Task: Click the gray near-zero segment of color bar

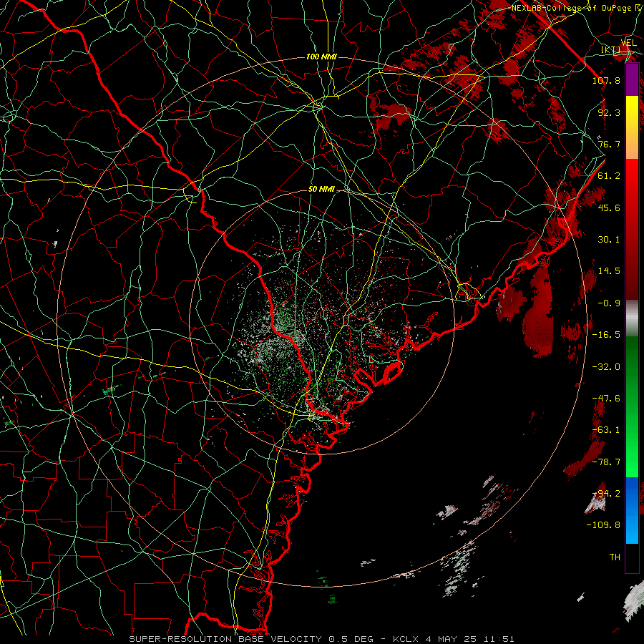Action: coord(632,318)
